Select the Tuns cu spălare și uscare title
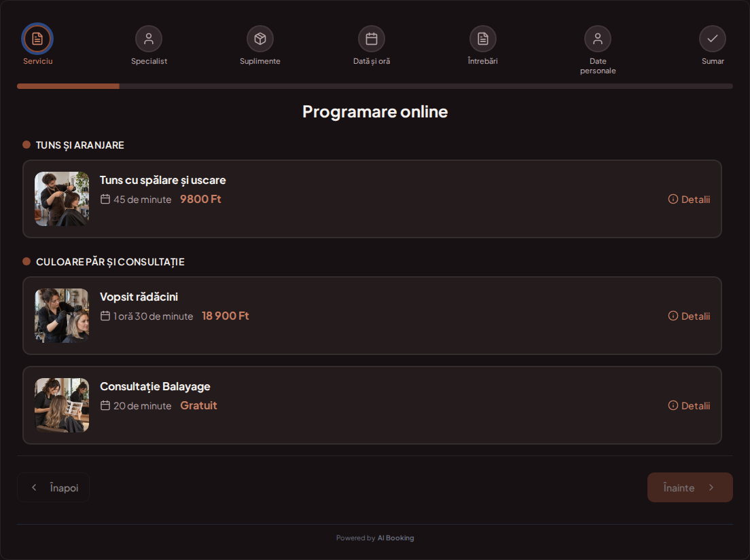The height and width of the screenshot is (560, 750). click(x=162, y=180)
